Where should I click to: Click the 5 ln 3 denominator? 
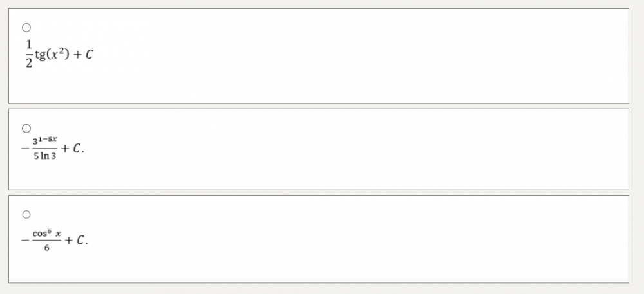click(44, 156)
